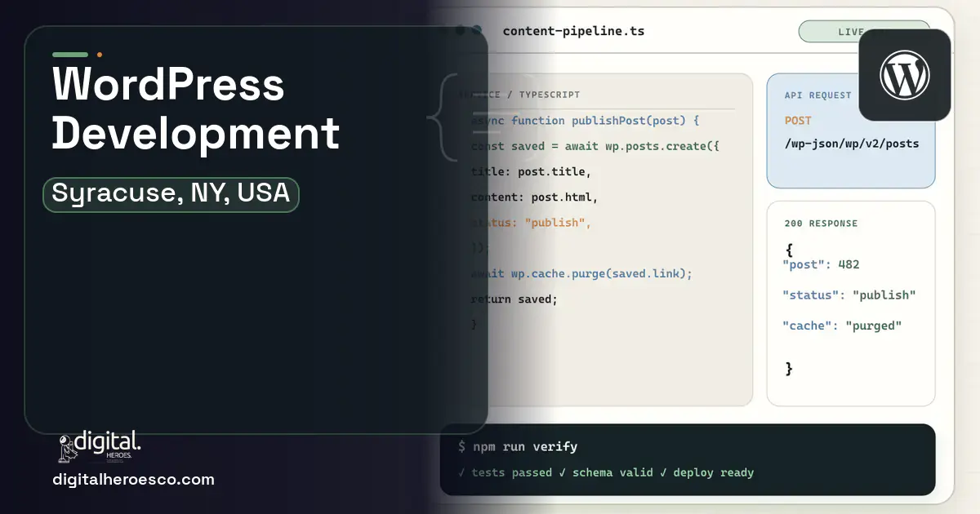Open the digitalheroesco.com link

133,480
